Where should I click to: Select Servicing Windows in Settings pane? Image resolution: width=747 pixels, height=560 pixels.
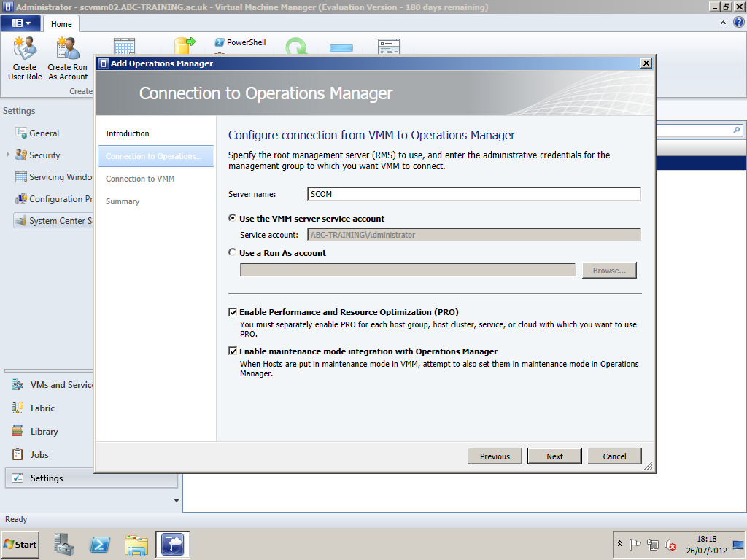pos(54,176)
